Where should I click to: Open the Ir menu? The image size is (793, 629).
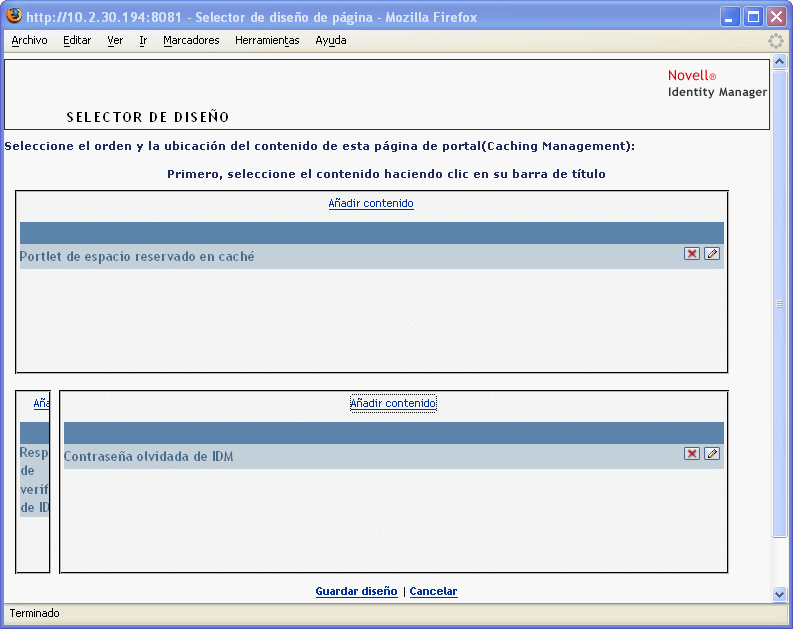pyautogui.click(x=143, y=40)
